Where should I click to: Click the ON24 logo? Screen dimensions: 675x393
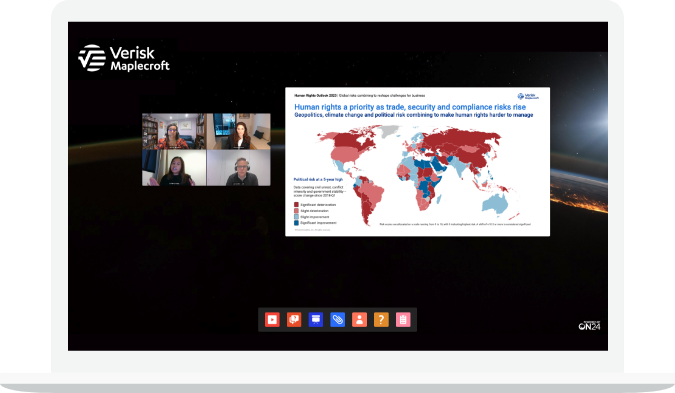589,326
